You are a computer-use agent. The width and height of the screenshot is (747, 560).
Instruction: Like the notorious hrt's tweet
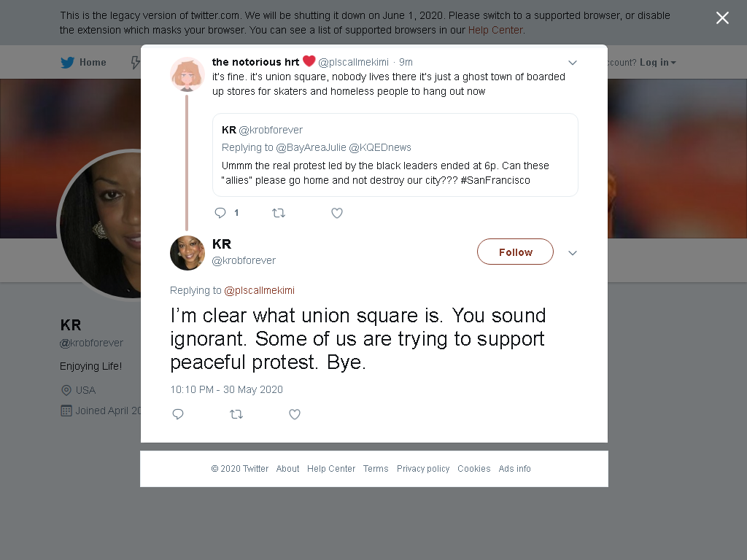coord(337,213)
